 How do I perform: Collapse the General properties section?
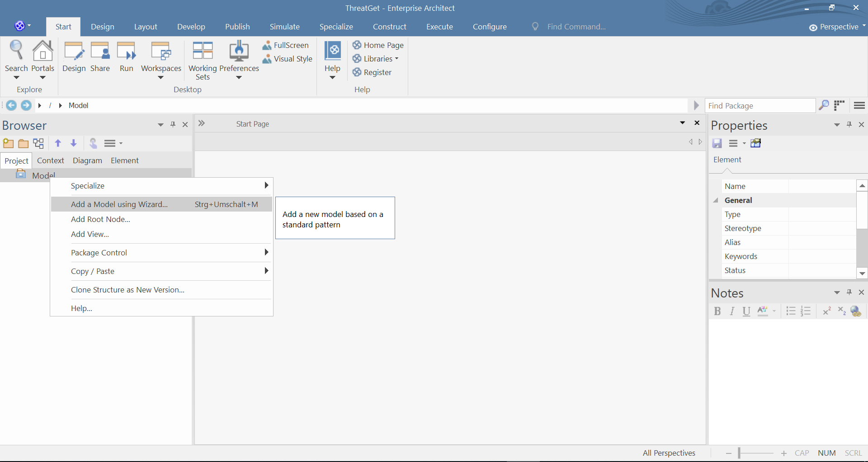[716, 200]
